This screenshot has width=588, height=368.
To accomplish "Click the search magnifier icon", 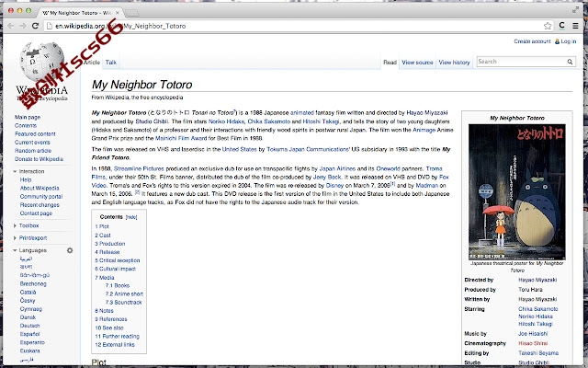I will pyautogui.click(x=570, y=62).
